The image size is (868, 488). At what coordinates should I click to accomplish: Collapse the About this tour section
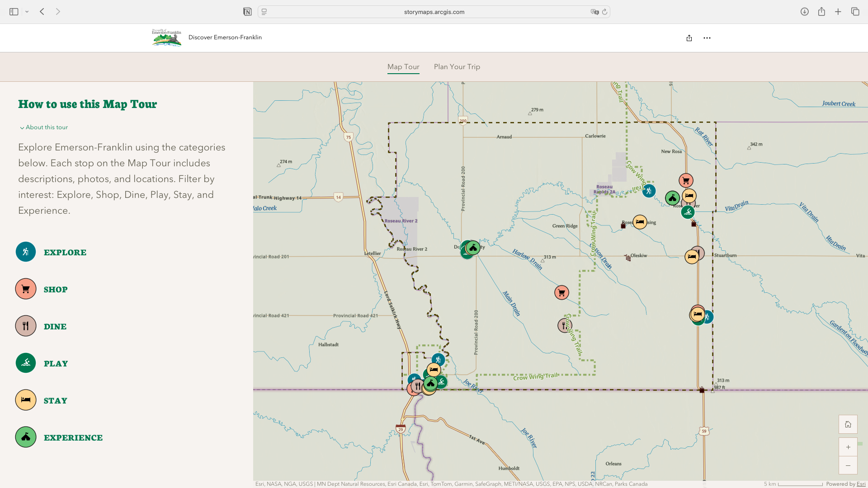(43, 127)
